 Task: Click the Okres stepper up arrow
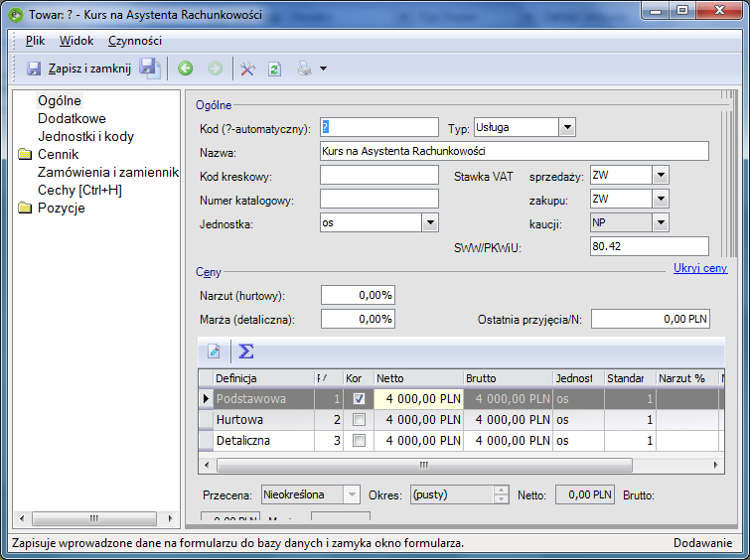point(501,490)
